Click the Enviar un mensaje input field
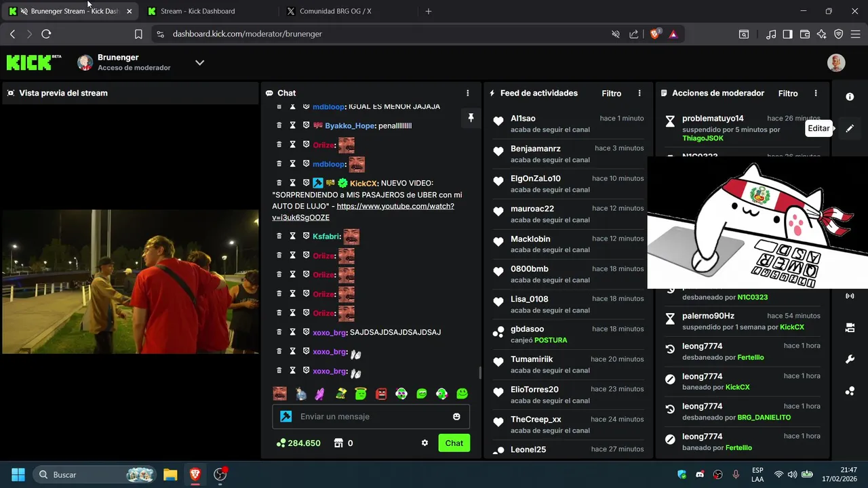Screen dimensions: 868x488 coord(371,417)
